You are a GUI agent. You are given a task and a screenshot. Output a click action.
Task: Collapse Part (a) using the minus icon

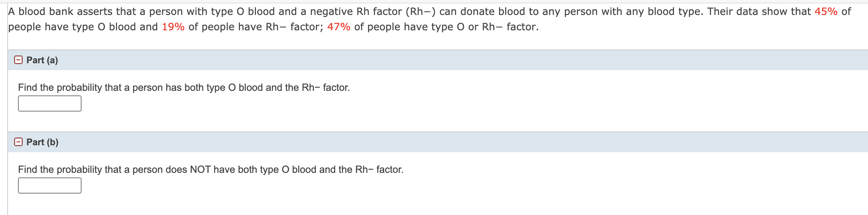coord(18,60)
